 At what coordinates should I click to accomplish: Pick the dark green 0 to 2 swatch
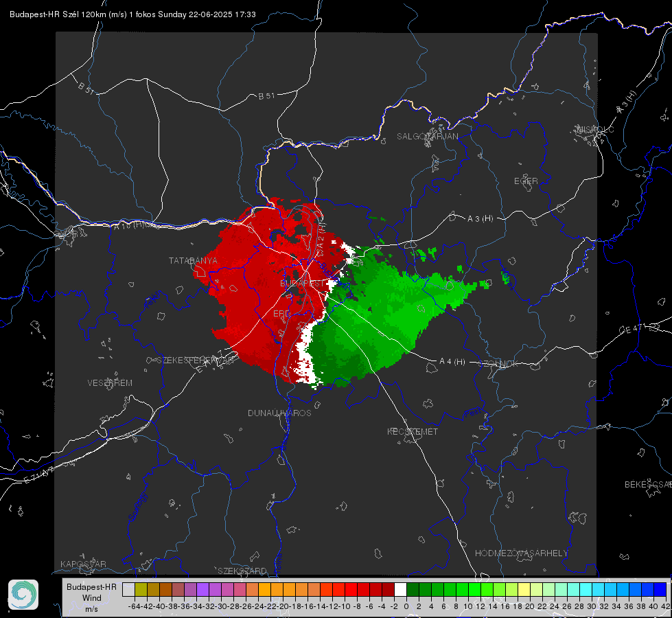coord(413,589)
